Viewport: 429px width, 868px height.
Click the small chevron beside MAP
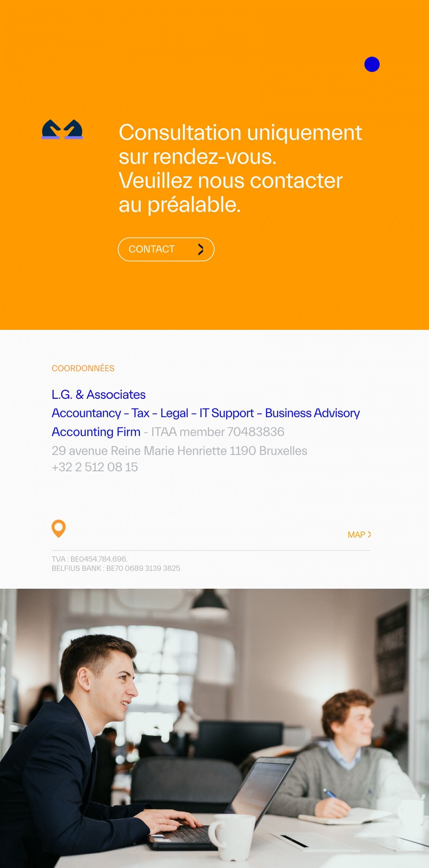[x=369, y=534]
